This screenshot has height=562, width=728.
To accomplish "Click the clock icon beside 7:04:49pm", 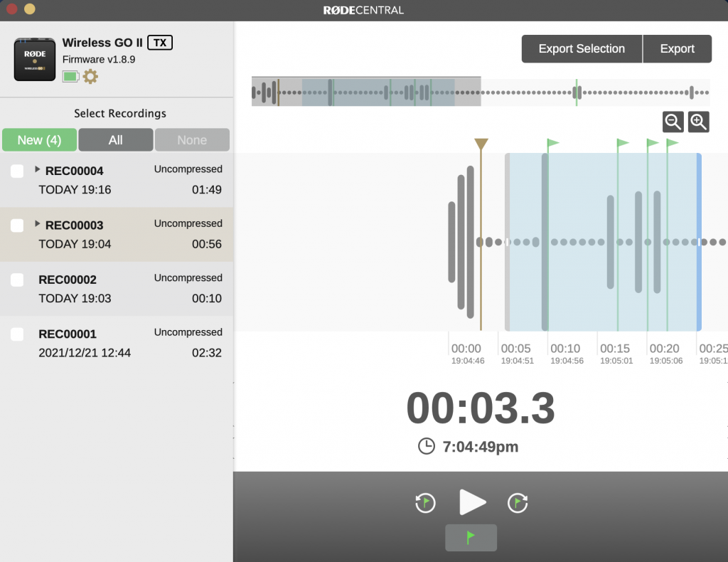I will 427,446.
